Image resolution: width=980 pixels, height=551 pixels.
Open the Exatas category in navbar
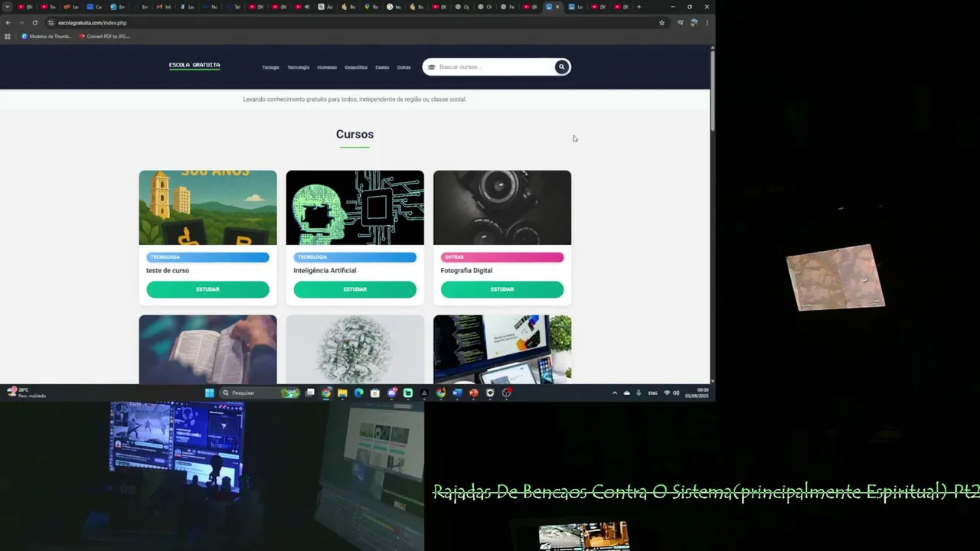pos(382,67)
